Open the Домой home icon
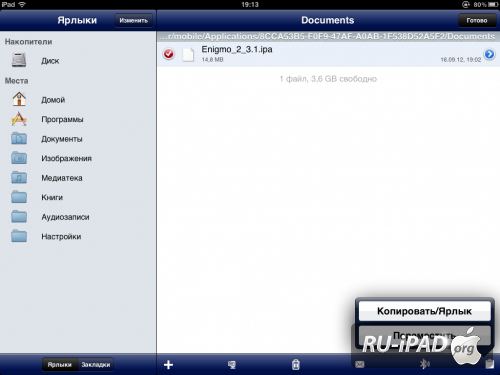The image size is (500, 375). click(19, 99)
